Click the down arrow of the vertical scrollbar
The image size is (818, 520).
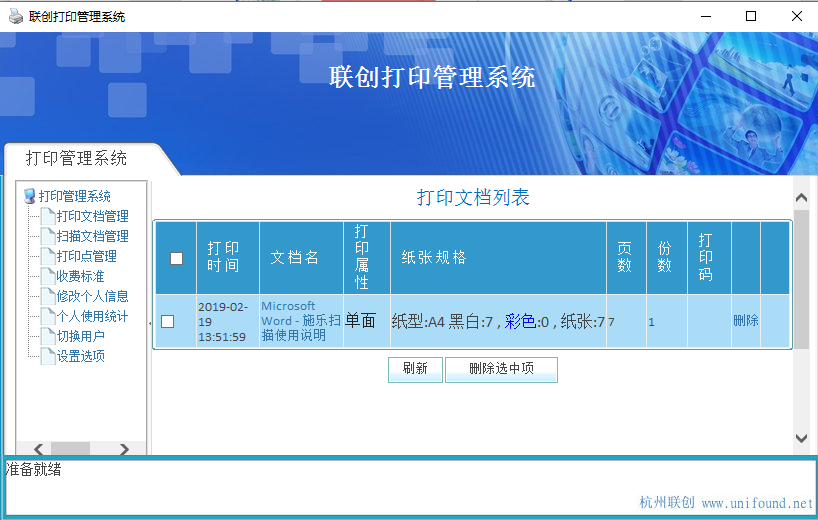coord(800,438)
